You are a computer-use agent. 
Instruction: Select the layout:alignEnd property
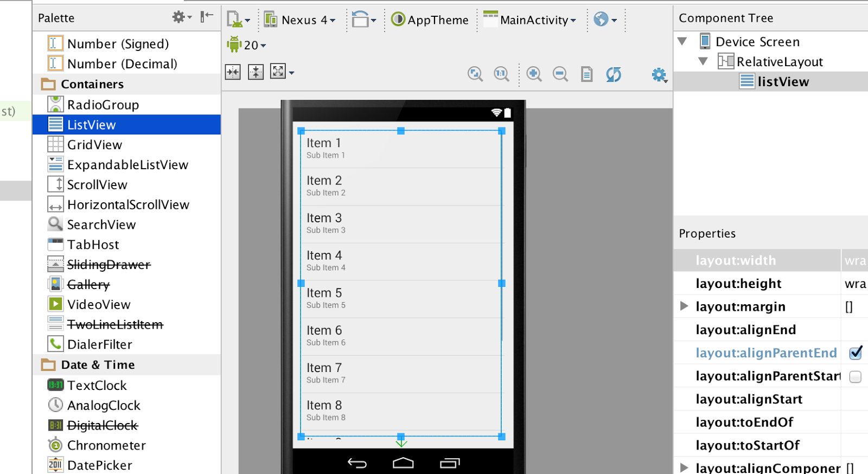click(x=771, y=330)
